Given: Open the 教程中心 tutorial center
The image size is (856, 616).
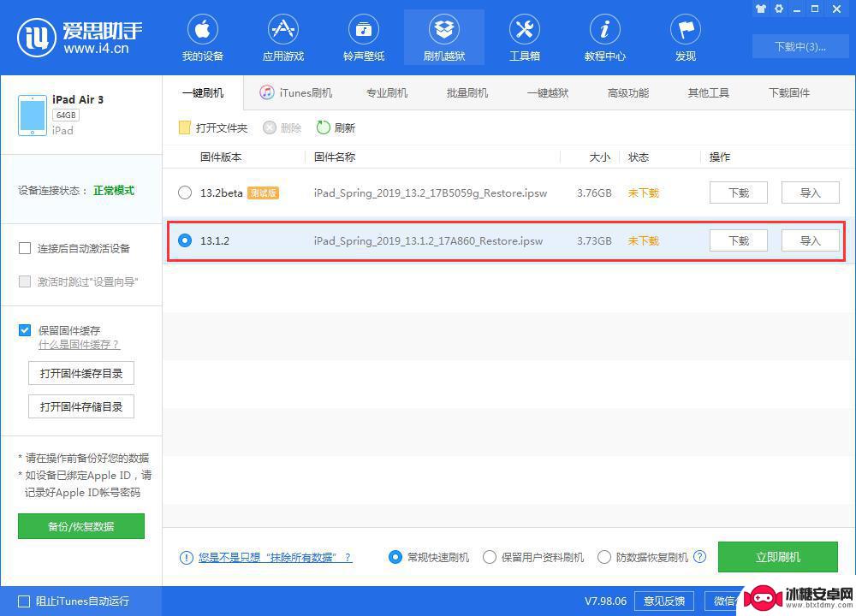Looking at the screenshot, I should coord(605,38).
